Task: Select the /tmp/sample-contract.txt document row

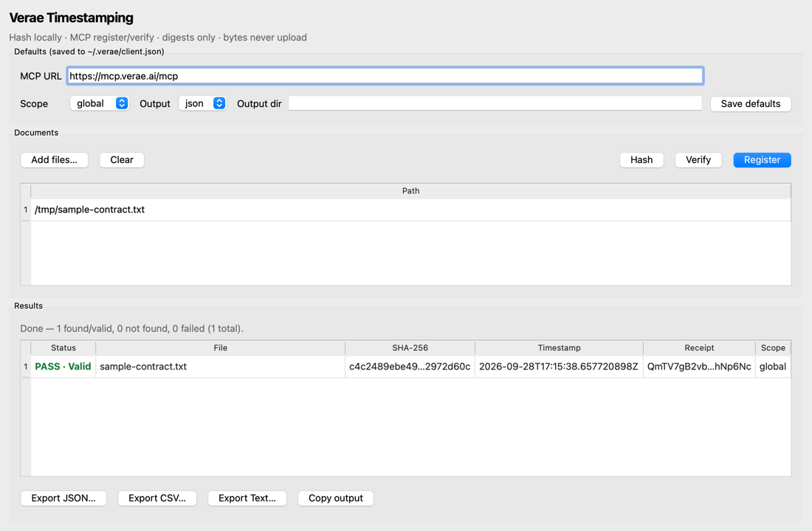Action: 410,209
